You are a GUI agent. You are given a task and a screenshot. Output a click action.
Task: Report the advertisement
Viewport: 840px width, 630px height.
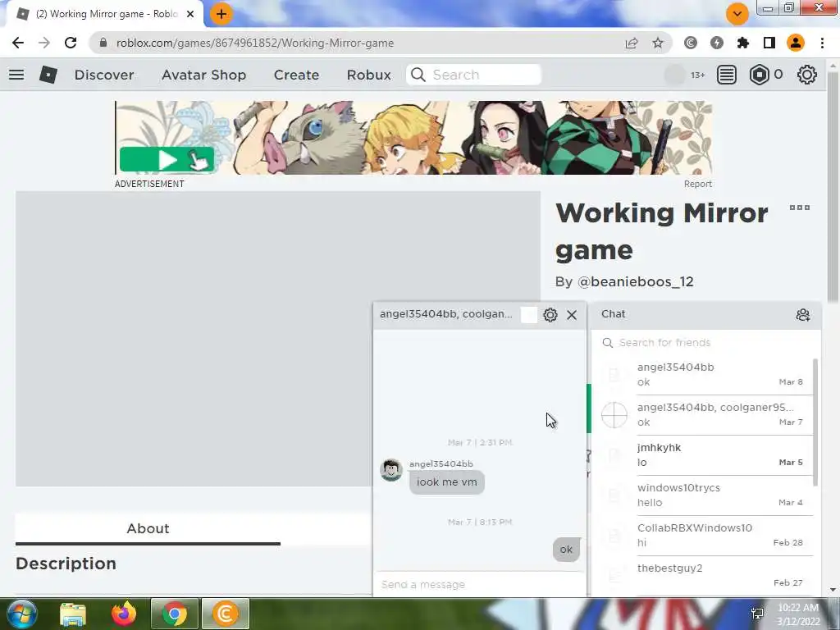[697, 184]
